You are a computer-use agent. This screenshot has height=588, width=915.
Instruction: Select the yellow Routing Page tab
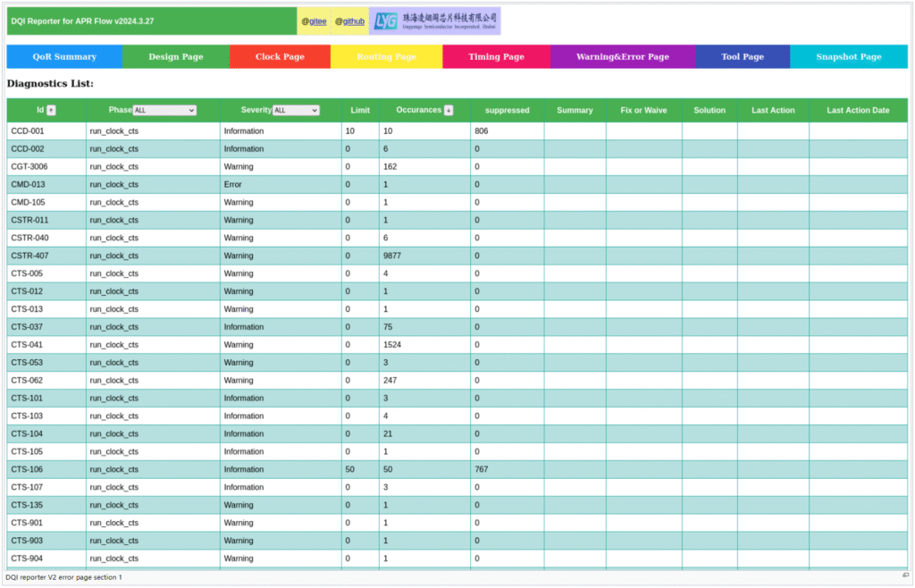coord(386,56)
